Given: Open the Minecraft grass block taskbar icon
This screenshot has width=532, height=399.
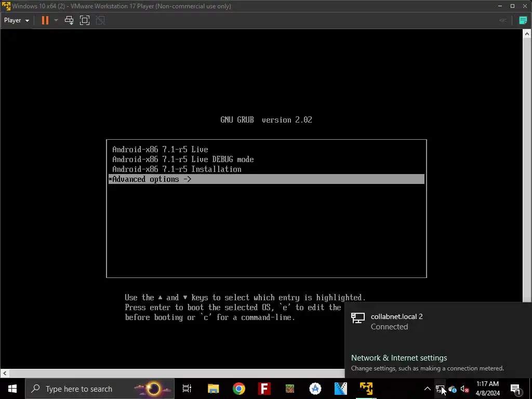Looking at the screenshot, I should pyautogui.click(x=290, y=389).
